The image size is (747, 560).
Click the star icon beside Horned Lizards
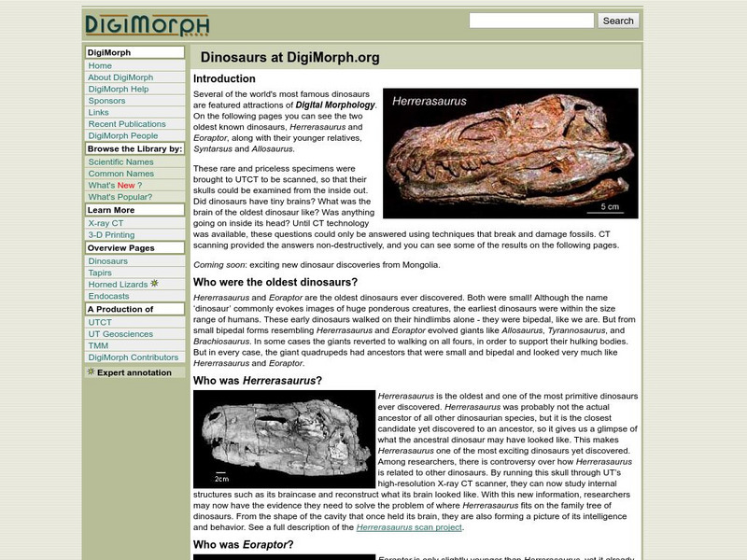[x=154, y=284]
